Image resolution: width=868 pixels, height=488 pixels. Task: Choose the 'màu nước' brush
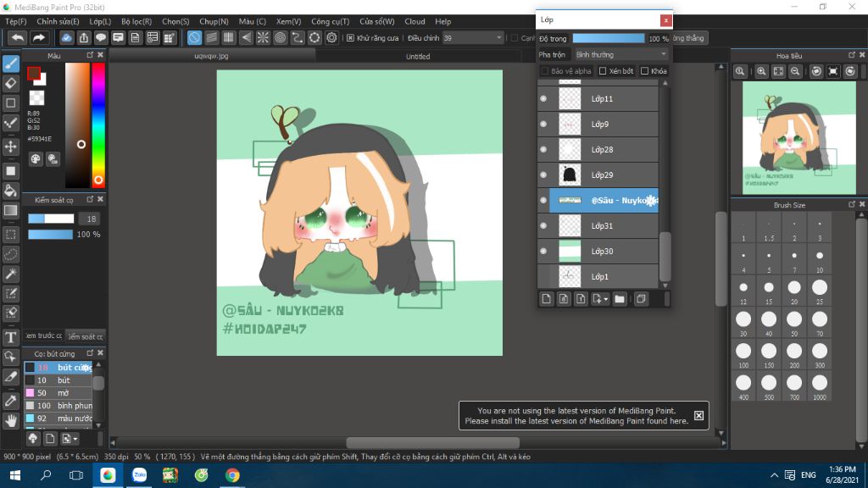(58, 419)
